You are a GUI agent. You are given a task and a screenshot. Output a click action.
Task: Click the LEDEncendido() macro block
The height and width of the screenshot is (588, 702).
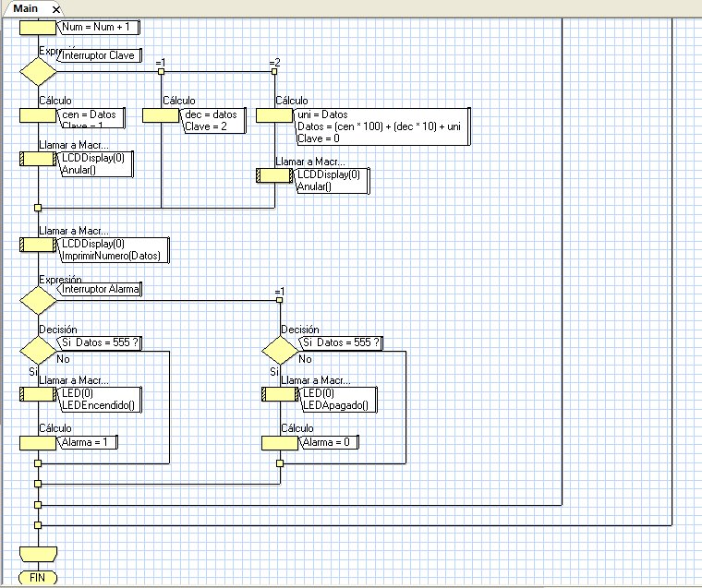coord(38,394)
